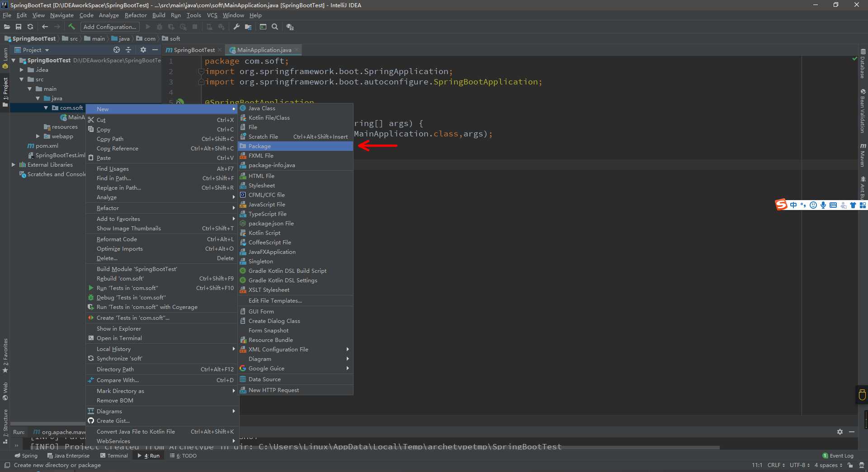Image resolution: width=868 pixels, height=472 pixels.
Task: Click the Sogou microphone voice input icon
Action: (823, 205)
